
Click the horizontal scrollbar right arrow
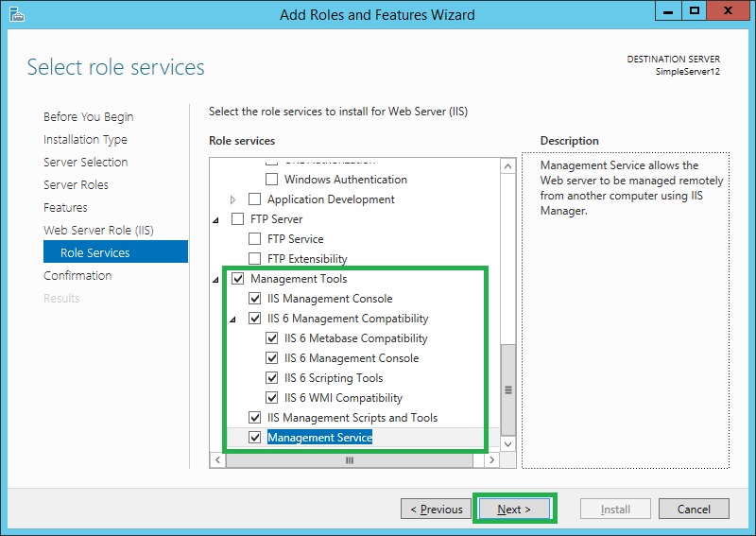pos(490,460)
